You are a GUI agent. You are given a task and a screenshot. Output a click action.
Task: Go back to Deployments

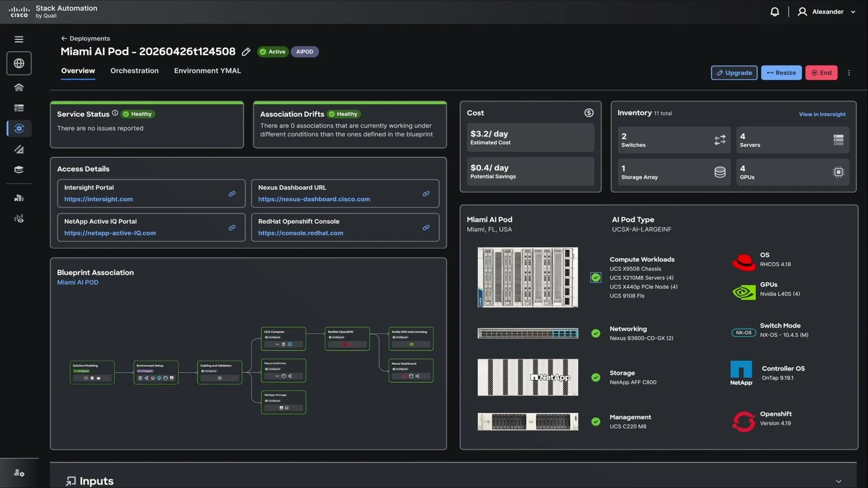click(86, 39)
